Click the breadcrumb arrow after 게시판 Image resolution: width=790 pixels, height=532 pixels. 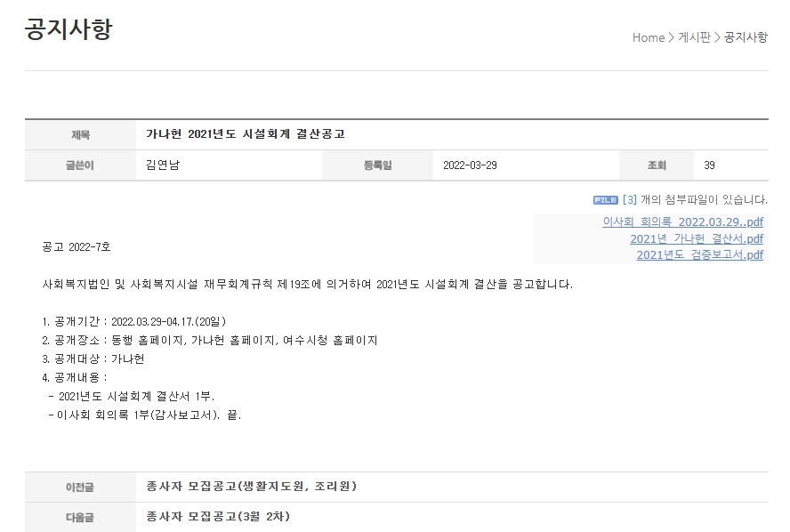(717, 37)
